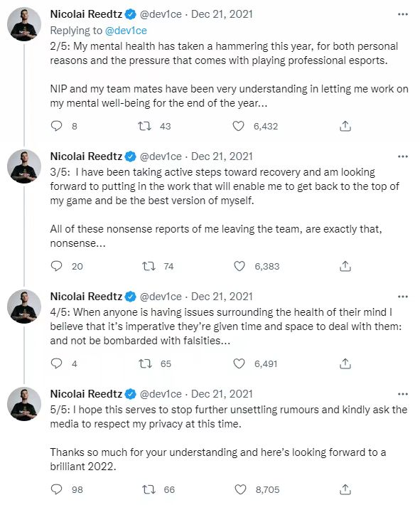Retweet the 2/5 tweet with 43 retweets
420x505 pixels.
(144, 126)
